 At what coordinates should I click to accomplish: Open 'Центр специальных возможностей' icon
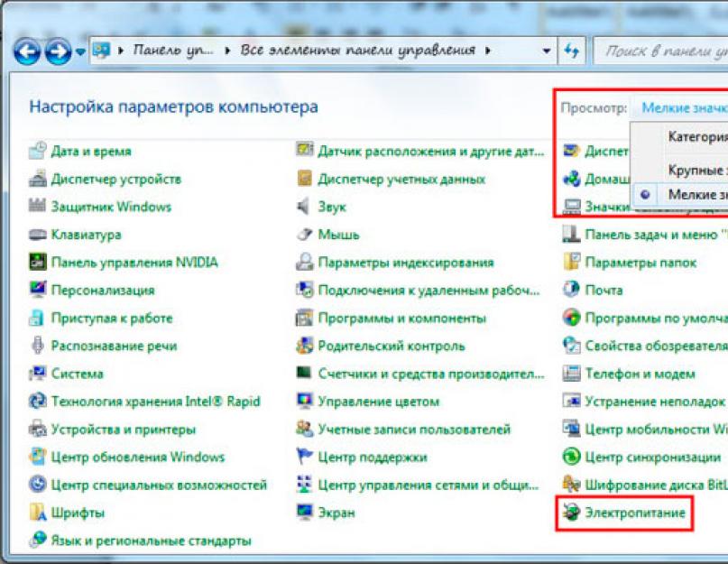click(x=38, y=485)
